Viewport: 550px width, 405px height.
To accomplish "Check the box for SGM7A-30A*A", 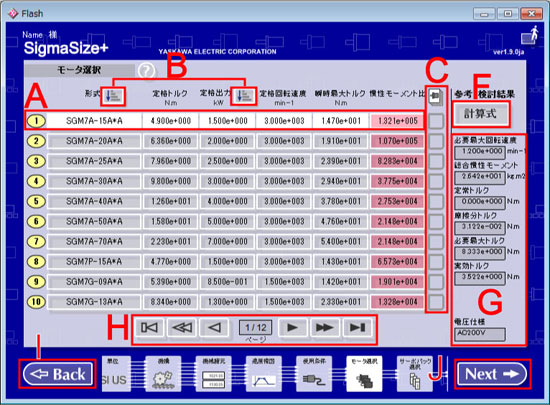I will pos(436,181).
